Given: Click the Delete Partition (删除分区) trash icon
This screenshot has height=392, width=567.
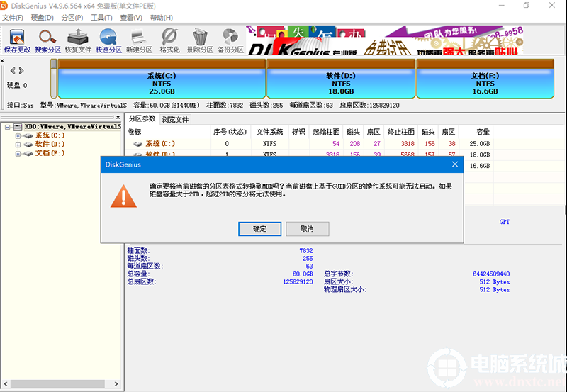Looking at the screenshot, I should pyautogui.click(x=200, y=41).
